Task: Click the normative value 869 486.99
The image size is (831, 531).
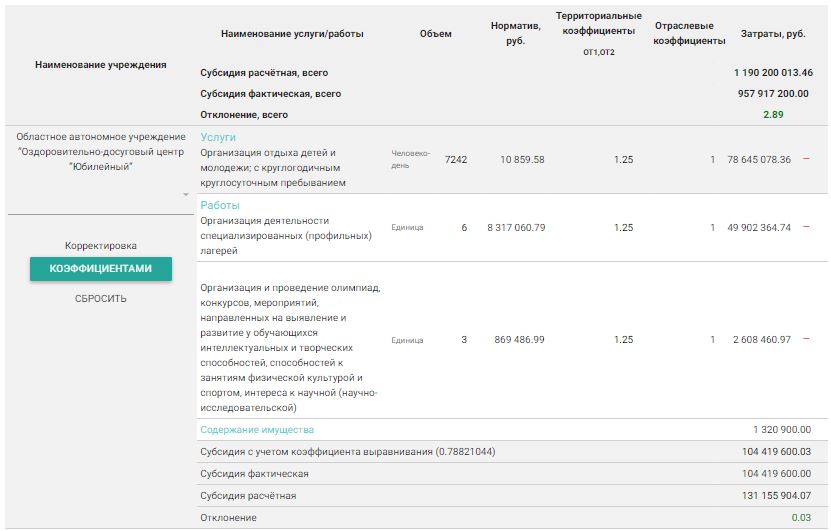Action: tap(519, 340)
